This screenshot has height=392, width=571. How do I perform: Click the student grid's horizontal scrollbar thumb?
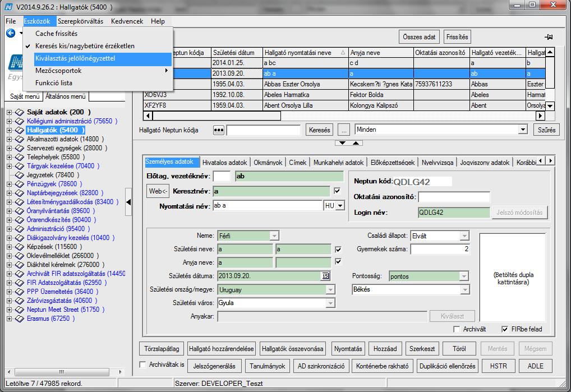(217, 116)
